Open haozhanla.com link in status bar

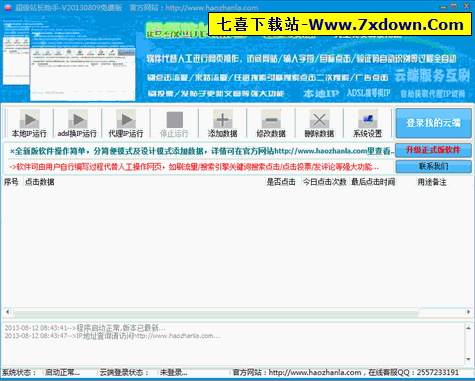(315, 372)
